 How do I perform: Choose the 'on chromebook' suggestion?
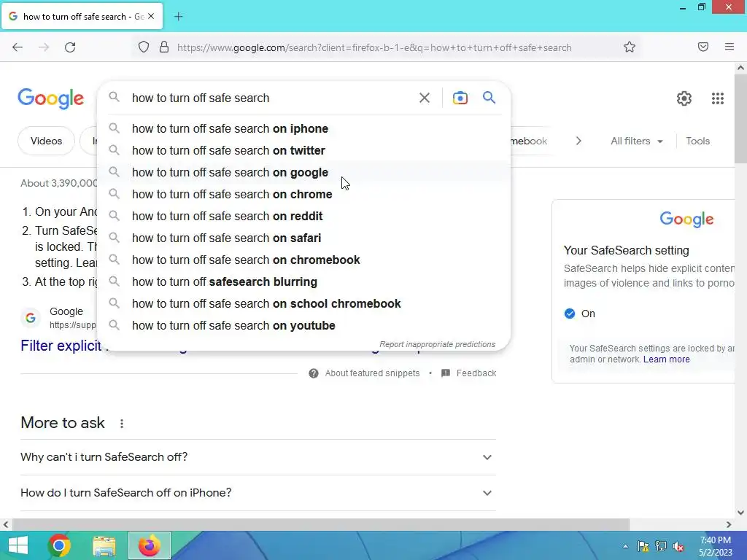(x=304, y=260)
